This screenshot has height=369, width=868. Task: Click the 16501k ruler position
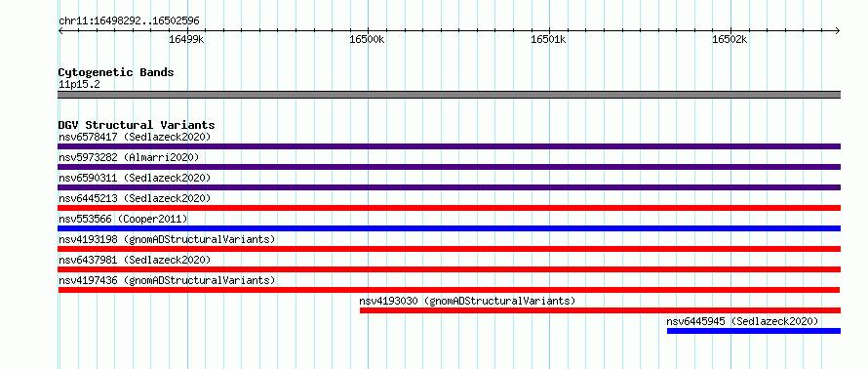548,39
